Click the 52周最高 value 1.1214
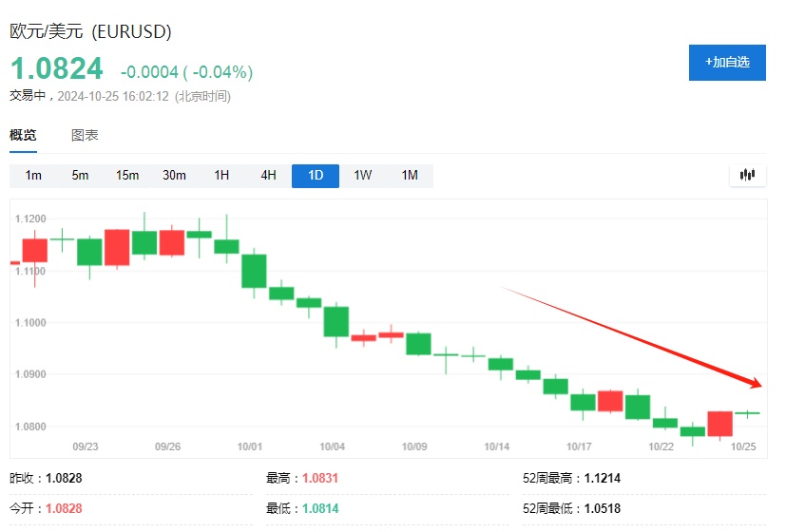The height and width of the screenshot is (532, 786). tap(602, 478)
